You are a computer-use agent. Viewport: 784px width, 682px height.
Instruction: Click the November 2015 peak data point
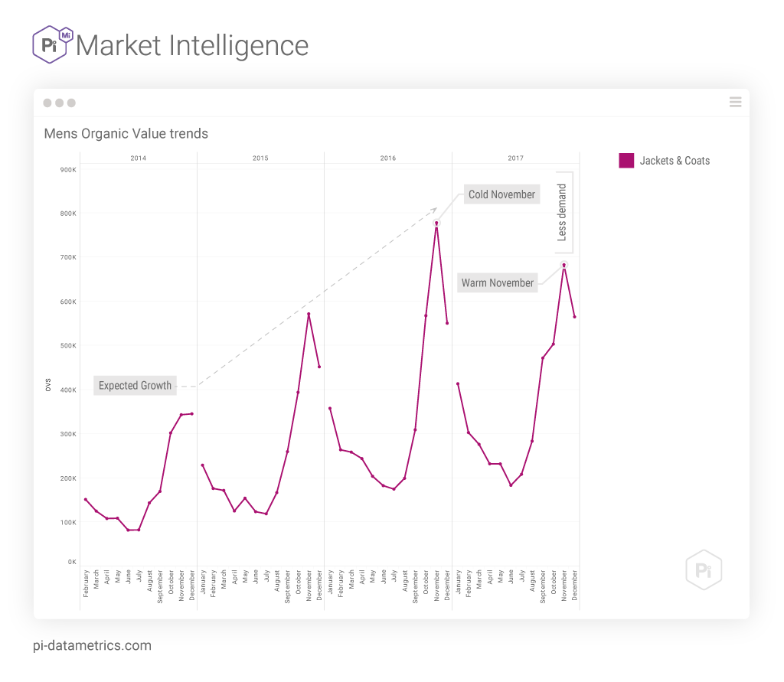(x=309, y=314)
